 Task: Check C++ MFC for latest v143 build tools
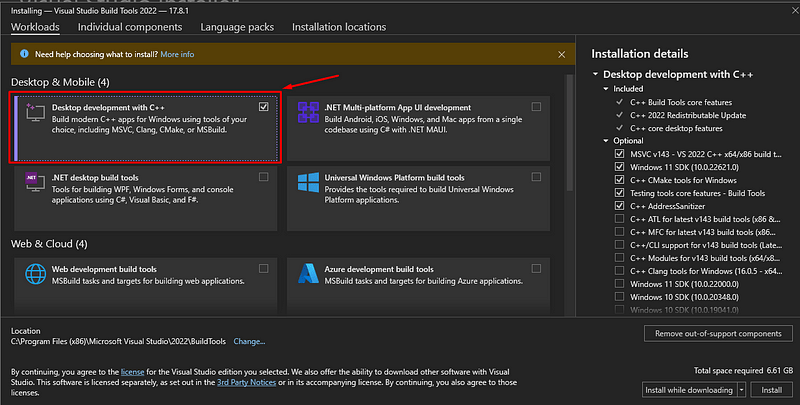pos(619,232)
